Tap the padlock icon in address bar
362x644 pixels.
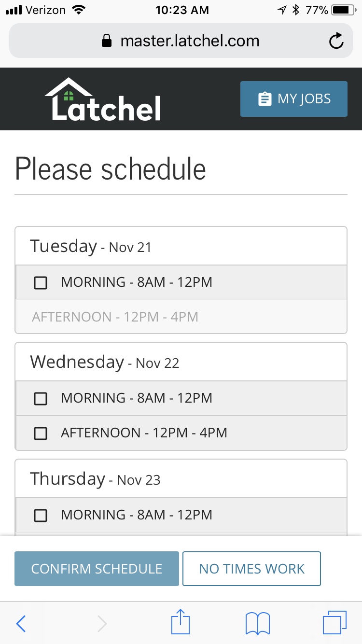pyautogui.click(x=107, y=42)
